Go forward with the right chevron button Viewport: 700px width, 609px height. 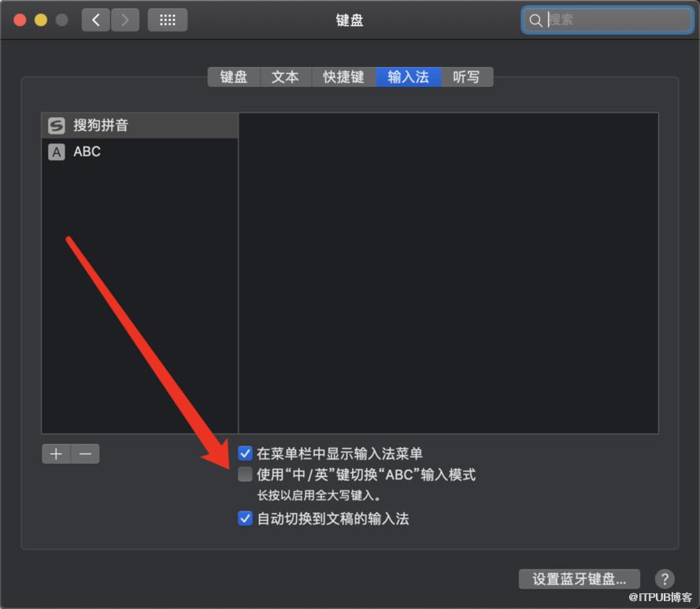pos(125,20)
